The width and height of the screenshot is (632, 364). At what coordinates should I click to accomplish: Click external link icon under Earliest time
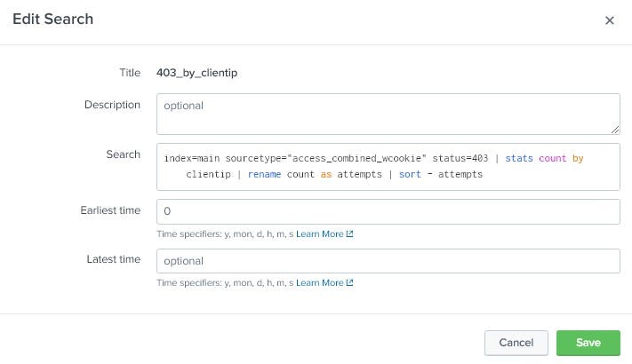(x=349, y=234)
